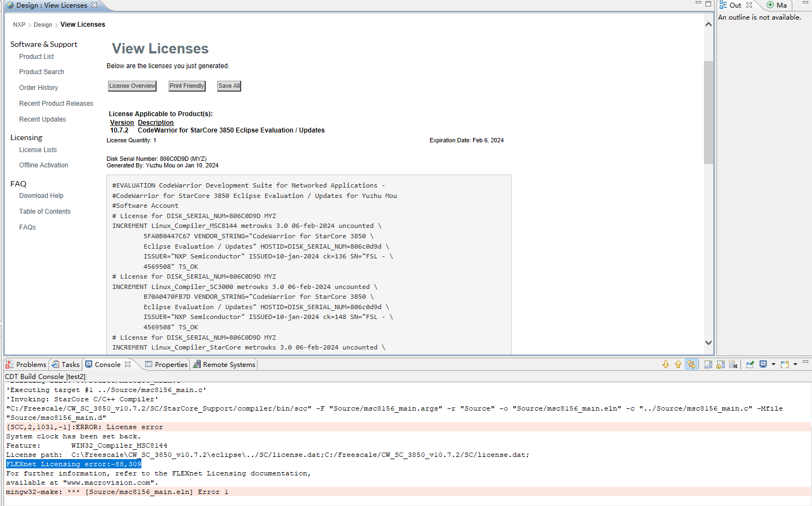The image size is (812, 506).
Task: Open the License Overview page
Action: click(x=132, y=86)
